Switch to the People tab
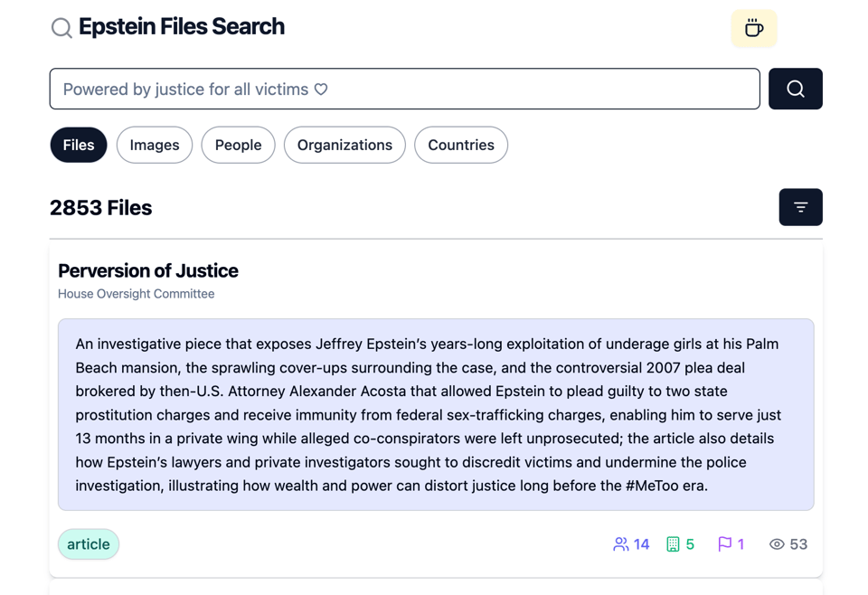The width and height of the screenshot is (868, 595). tap(238, 145)
